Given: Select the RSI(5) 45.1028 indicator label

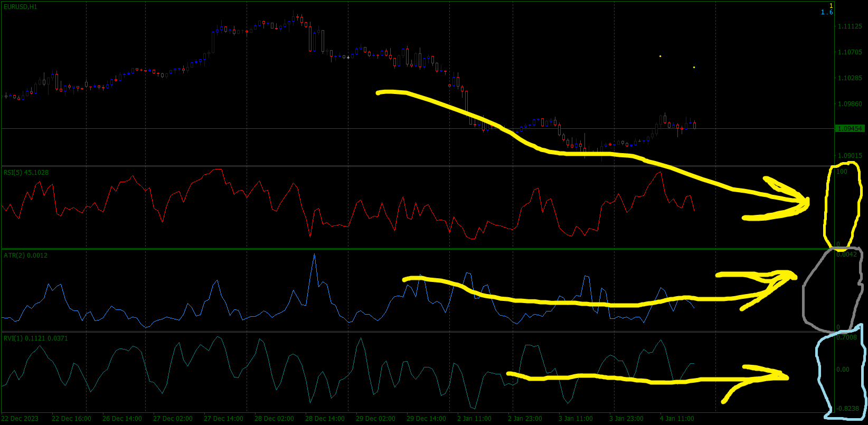Looking at the screenshot, I should click(26, 173).
